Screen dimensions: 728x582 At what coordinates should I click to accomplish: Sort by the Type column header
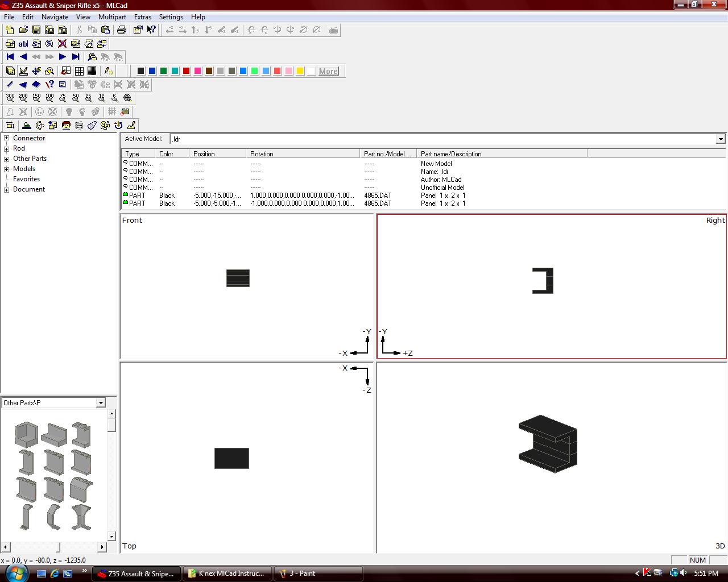[138, 154]
